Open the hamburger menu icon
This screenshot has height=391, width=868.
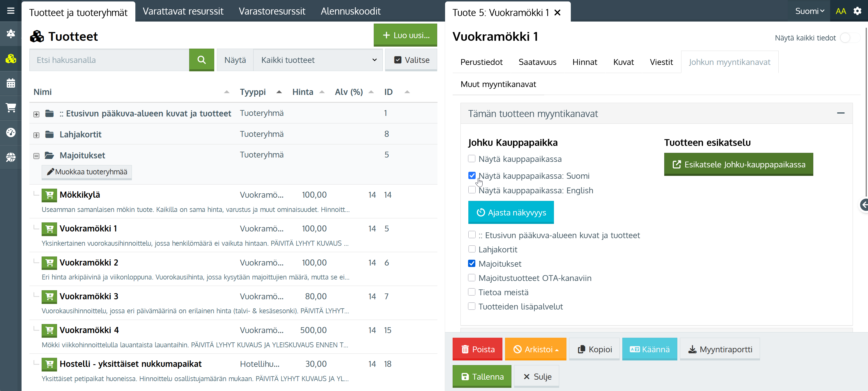pyautogui.click(x=10, y=10)
